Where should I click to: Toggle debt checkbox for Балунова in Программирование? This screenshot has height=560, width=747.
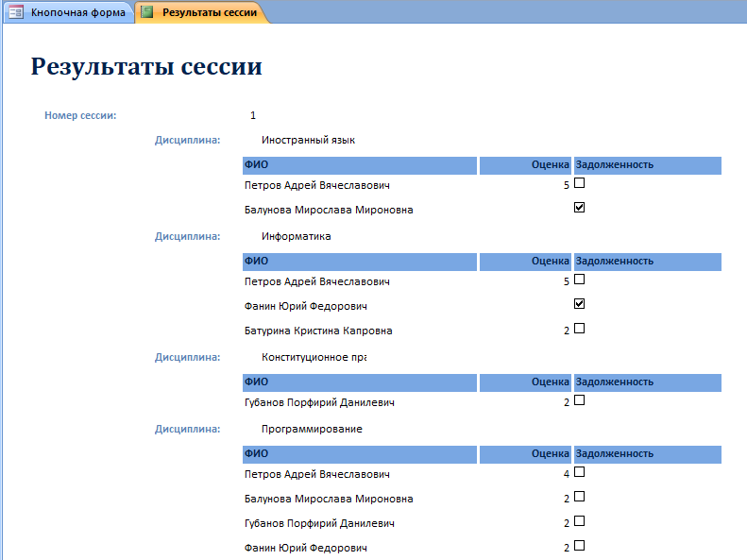coord(579,496)
